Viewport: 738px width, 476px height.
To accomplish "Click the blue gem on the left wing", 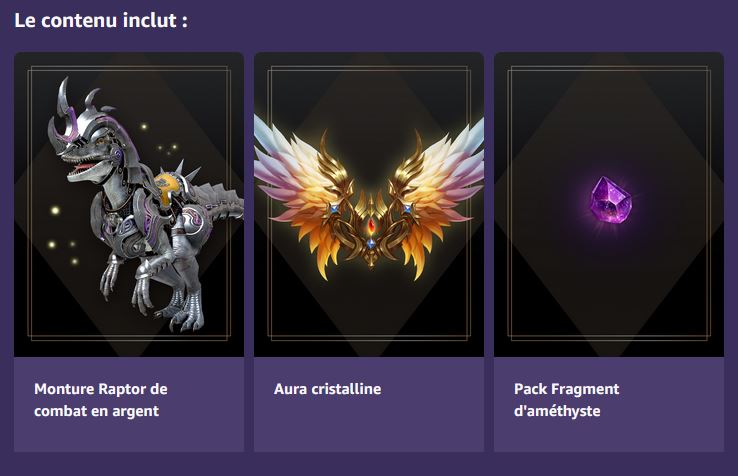I will click(333, 208).
